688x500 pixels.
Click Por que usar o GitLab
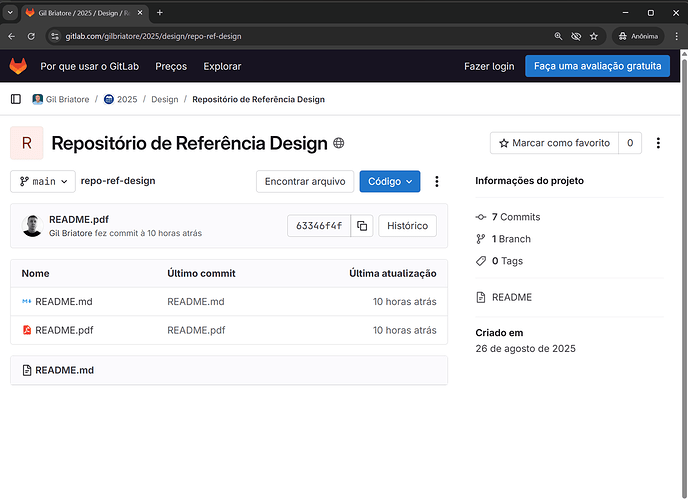[90, 66]
